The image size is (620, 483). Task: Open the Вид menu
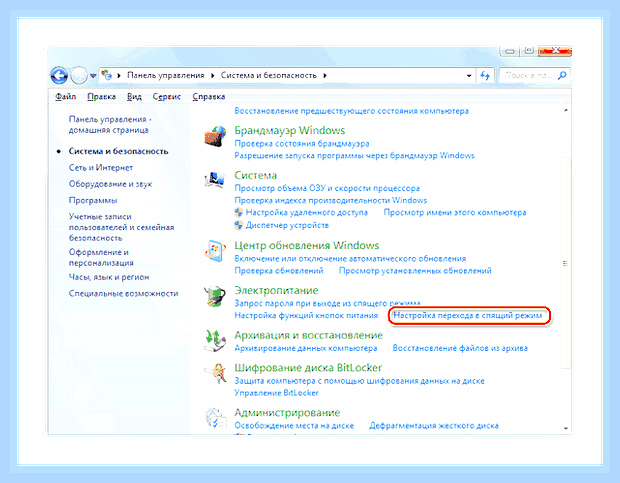(134, 96)
